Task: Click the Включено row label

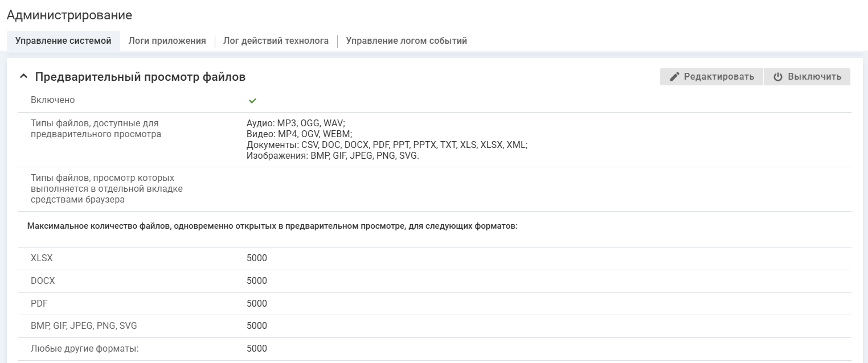Action: pyautogui.click(x=53, y=100)
